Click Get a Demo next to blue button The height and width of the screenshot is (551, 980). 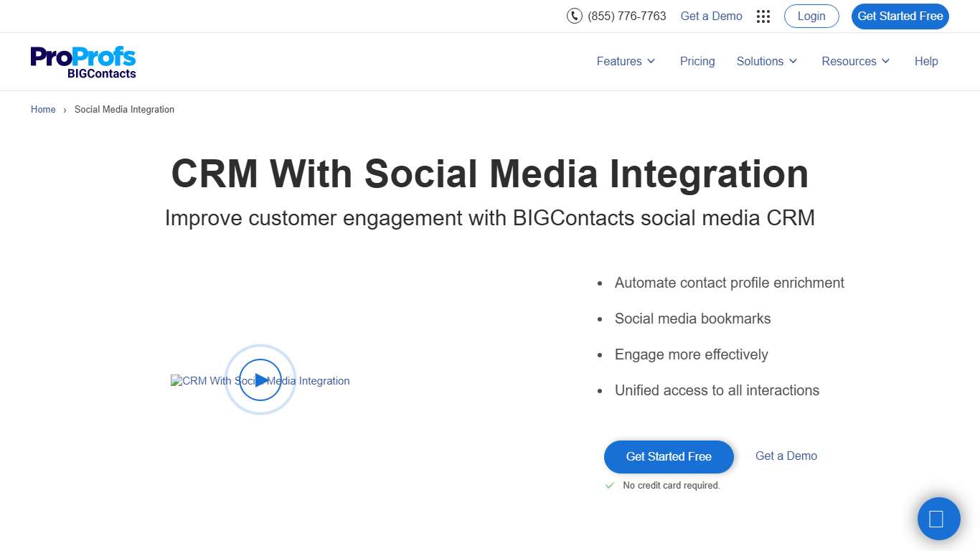pos(786,456)
